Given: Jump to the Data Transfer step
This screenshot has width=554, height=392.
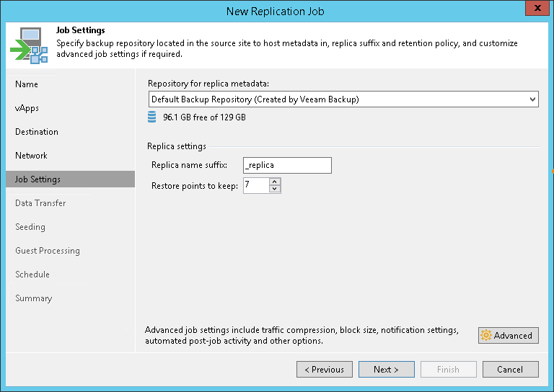Looking at the screenshot, I should click(x=40, y=203).
